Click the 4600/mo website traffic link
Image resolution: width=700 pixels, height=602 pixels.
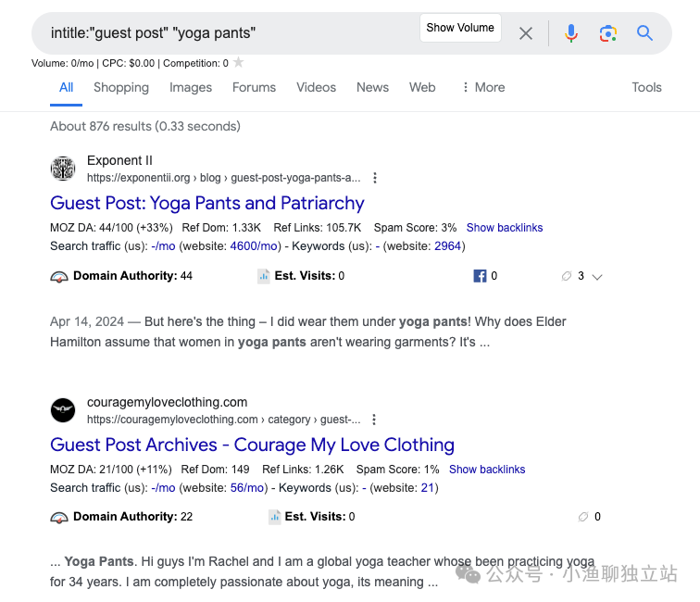pos(254,246)
